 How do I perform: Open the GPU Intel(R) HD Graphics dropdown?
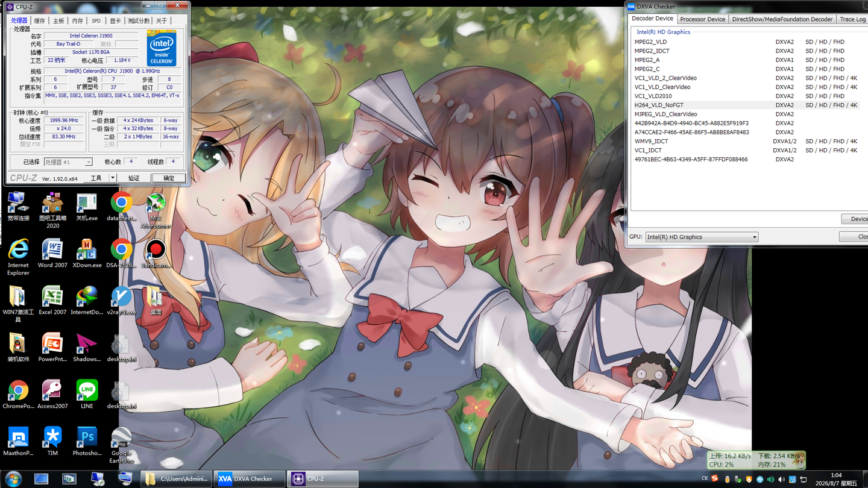pos(702,237)
